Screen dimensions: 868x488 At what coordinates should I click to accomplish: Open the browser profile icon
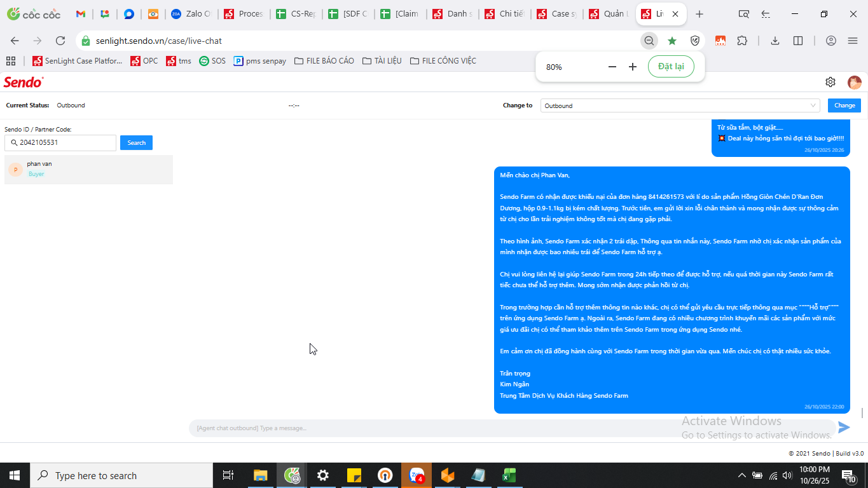pyautogui.click(x=831, y=41)
